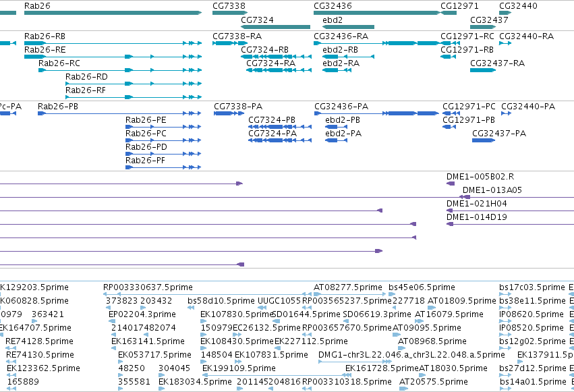The image size is (574, 392).
Task: Click the CG7338 gene label
Action: (229, 6)
